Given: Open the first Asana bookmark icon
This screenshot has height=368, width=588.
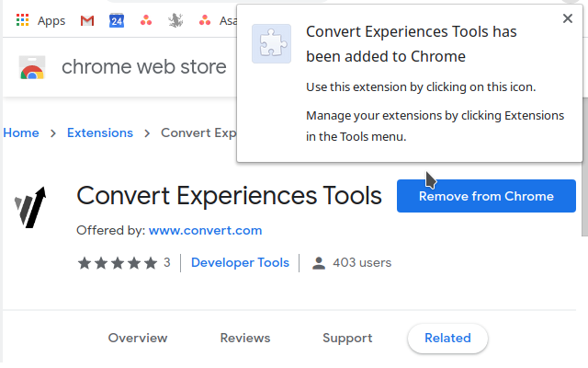Looking at the screenshot, I should coord(146,20).
